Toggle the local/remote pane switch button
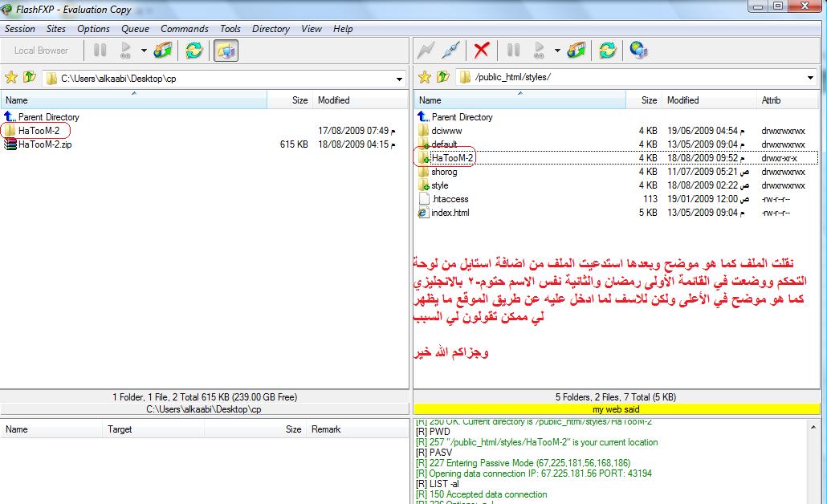827x504 pixels. tap(227, 51)
